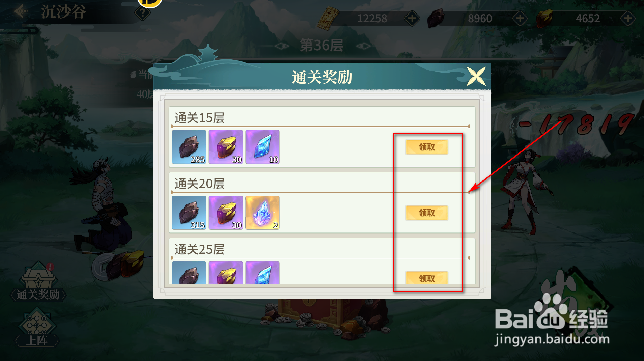This screenshot has width=644, height=361.
Task: Tap the 285 dark ore reward icon
Action: pos(189,147)
